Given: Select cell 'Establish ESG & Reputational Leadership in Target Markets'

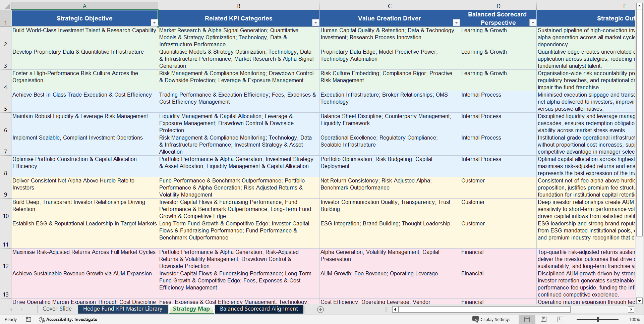Looking at the screenshot, I should tap(84, 234).
